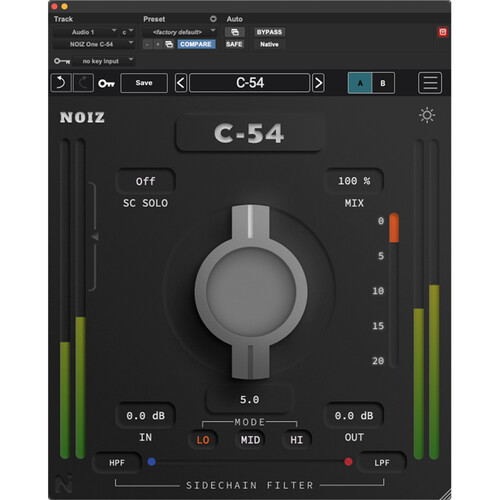500x500 pixels.
Task: Open the channel c dropdown
Action: [x=127, y=32]
